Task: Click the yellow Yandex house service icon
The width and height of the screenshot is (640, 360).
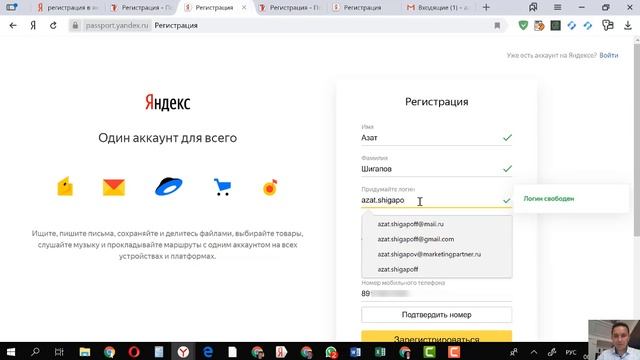Action: [65, 187]
